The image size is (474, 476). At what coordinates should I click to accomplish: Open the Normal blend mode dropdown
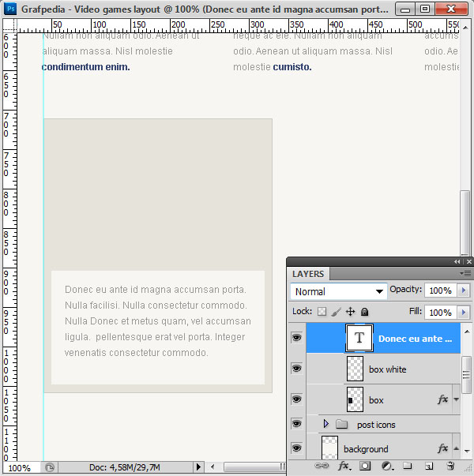(338, 291)
